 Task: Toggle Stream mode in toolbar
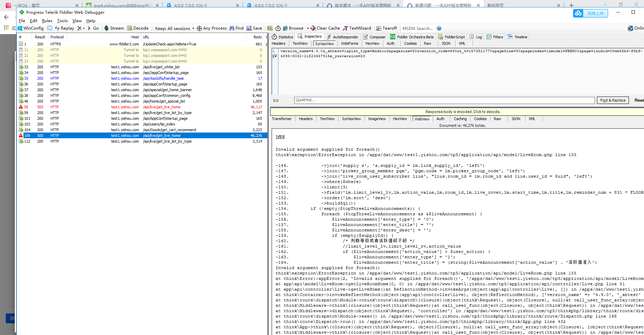point(114,28)
